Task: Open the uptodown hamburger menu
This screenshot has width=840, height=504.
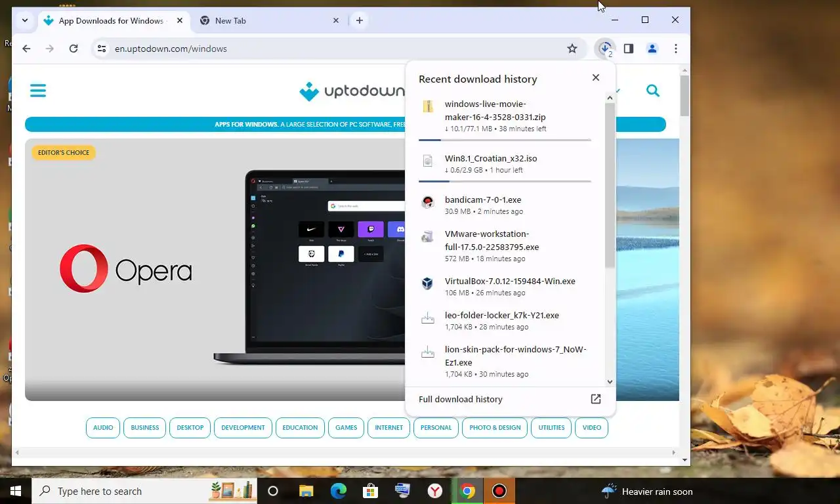Action: pos(38,91)
